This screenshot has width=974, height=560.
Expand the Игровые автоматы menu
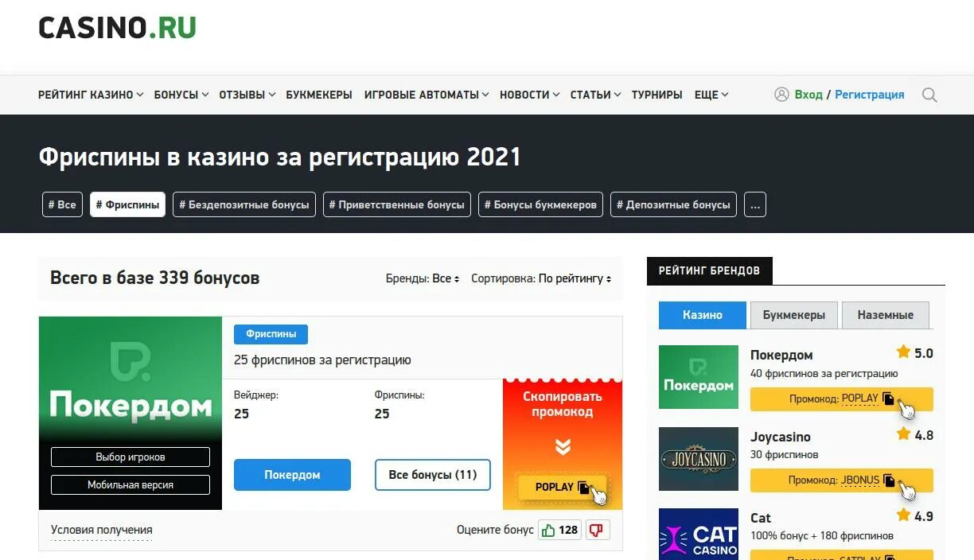427,95
